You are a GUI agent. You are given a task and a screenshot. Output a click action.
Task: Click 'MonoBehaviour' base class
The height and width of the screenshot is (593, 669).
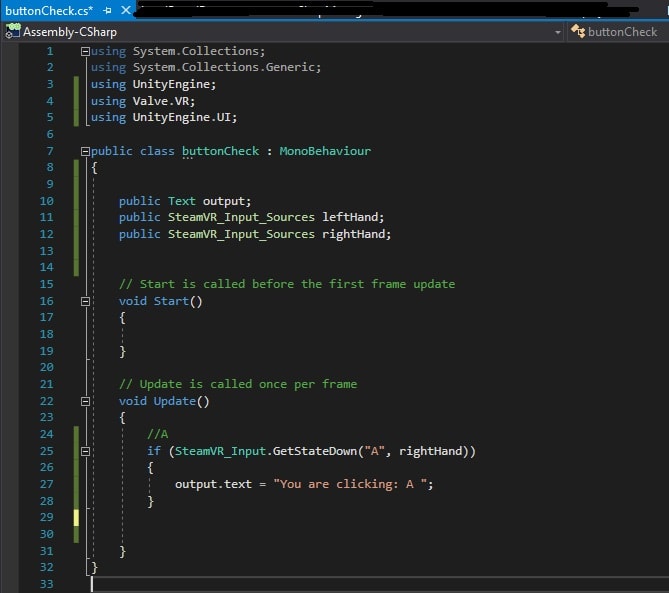click(x=325, y=151)
